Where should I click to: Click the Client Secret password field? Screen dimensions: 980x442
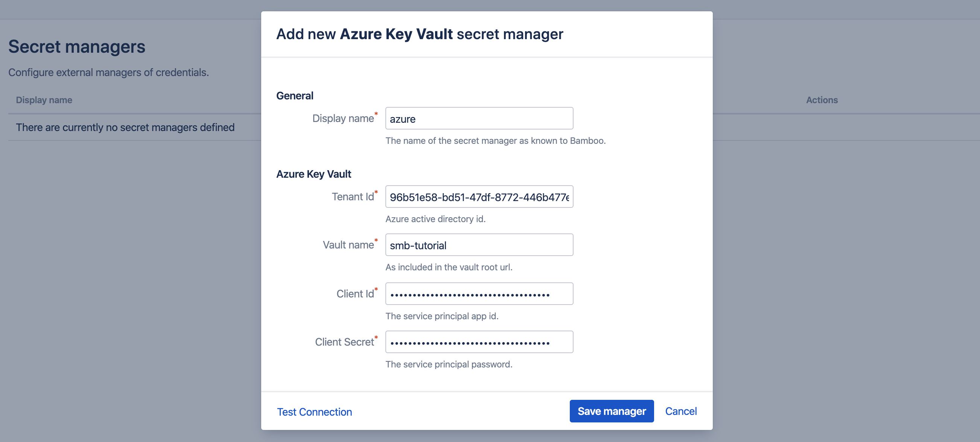tap(479, 342)
